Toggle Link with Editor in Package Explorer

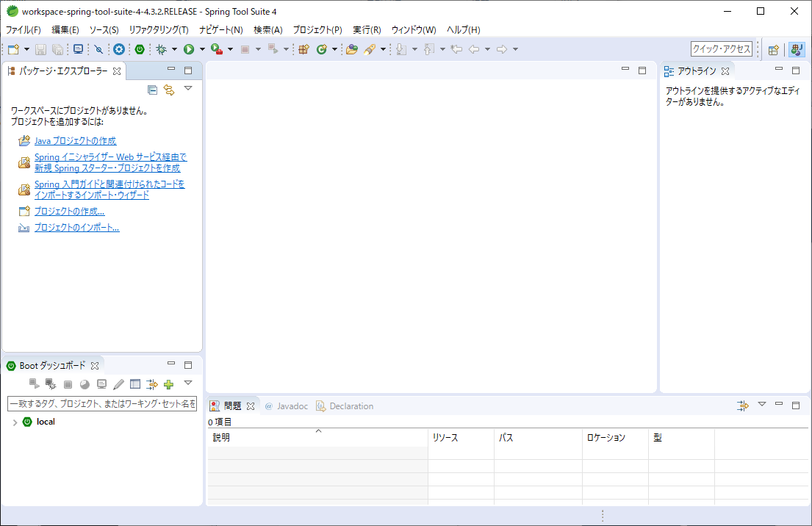click(169, 90)
